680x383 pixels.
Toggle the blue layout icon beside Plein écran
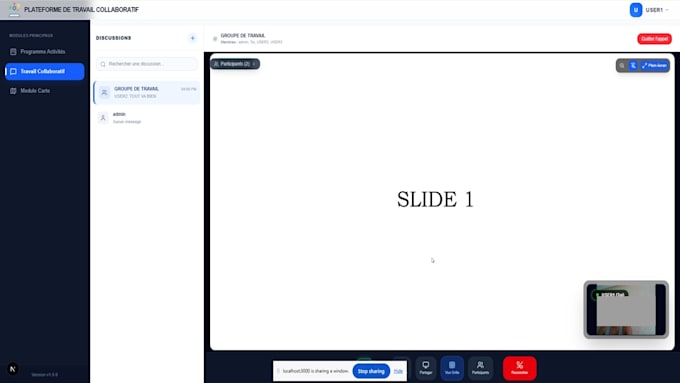[634, 65]
